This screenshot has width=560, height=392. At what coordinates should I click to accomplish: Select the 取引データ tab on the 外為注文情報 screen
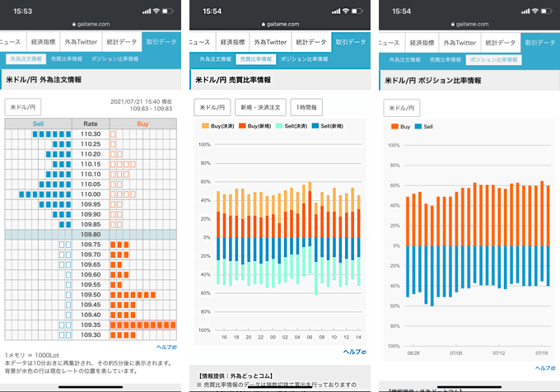coord(161,42)
